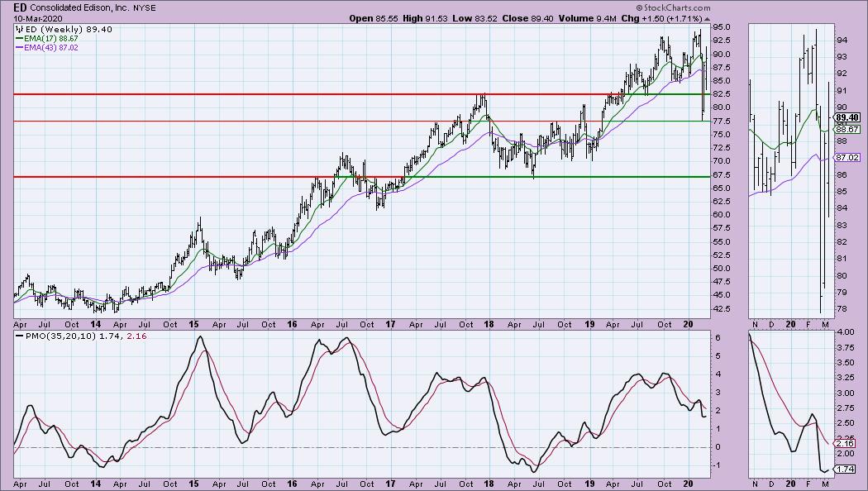The height and width of the screenshot is (491, 868).
Task: Click the OHLC bar icon beside ED (Weekly)
Action: [x=19, y=29]
